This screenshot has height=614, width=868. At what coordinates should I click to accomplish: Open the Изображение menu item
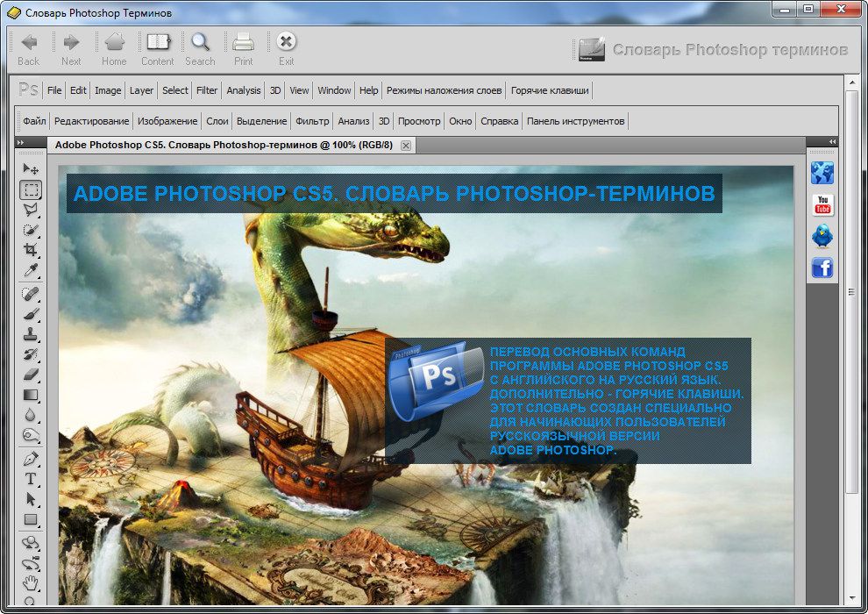pyautogui.click(x=167, y=121)
